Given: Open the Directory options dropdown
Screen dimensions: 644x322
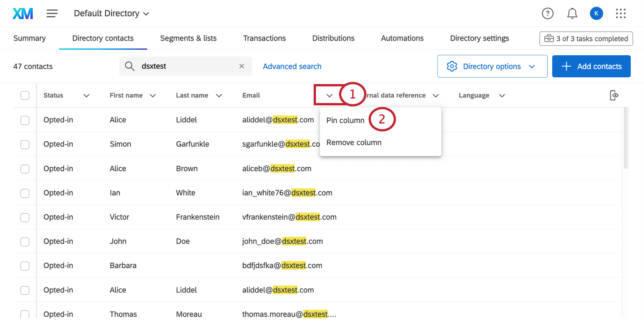Looking at the screenshot, I should (x=492, y=66).
